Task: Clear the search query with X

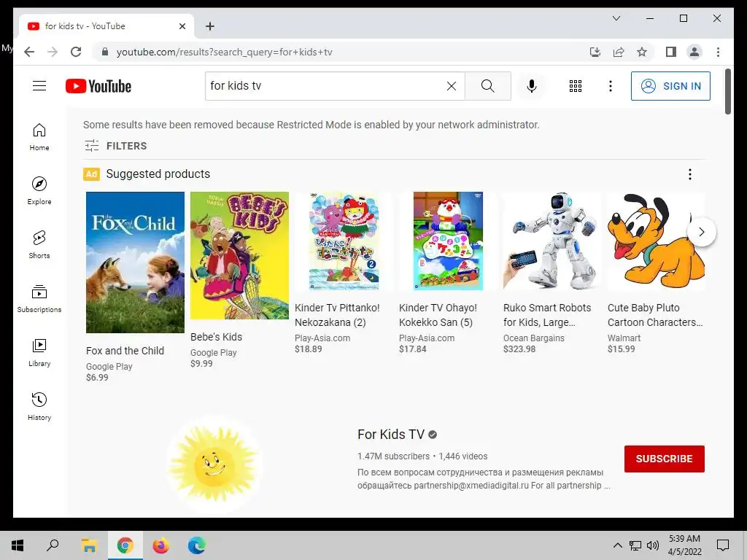Action: (x=451, y=86)
